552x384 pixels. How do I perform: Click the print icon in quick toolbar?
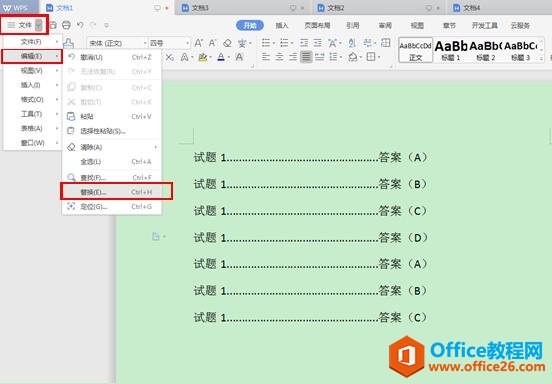pos(66,25)
